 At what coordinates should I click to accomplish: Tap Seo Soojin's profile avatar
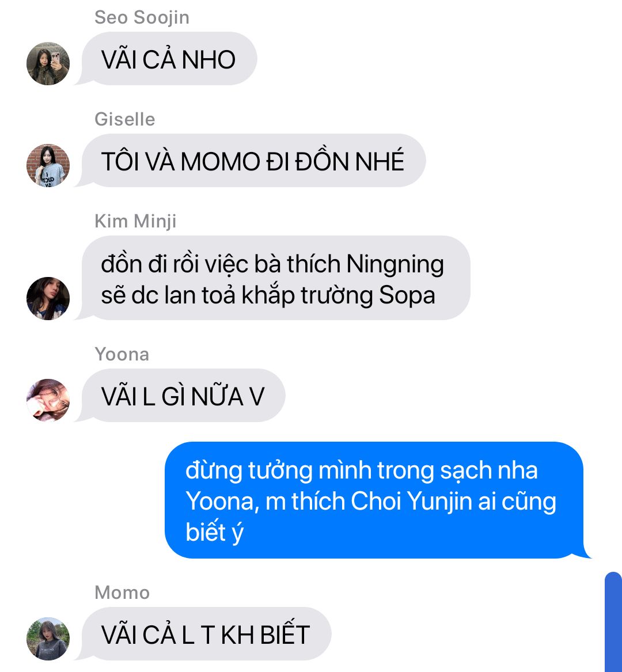pos(48,63)
